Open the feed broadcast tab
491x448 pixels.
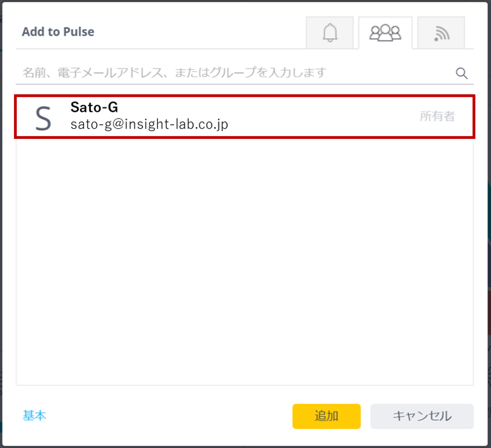click(441, 33)
